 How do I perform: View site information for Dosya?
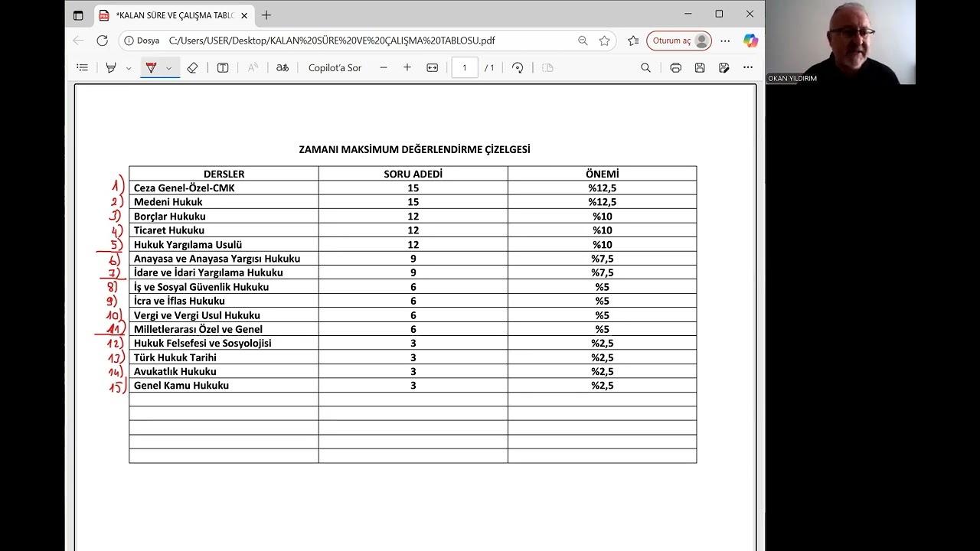pyautogui.click(x=142, y=41)
